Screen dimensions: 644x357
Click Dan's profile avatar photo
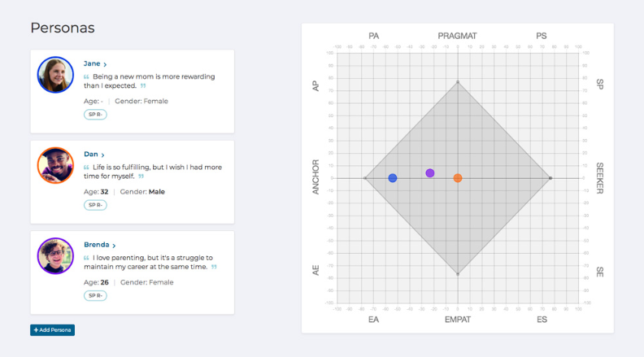(x=55, y=165)
